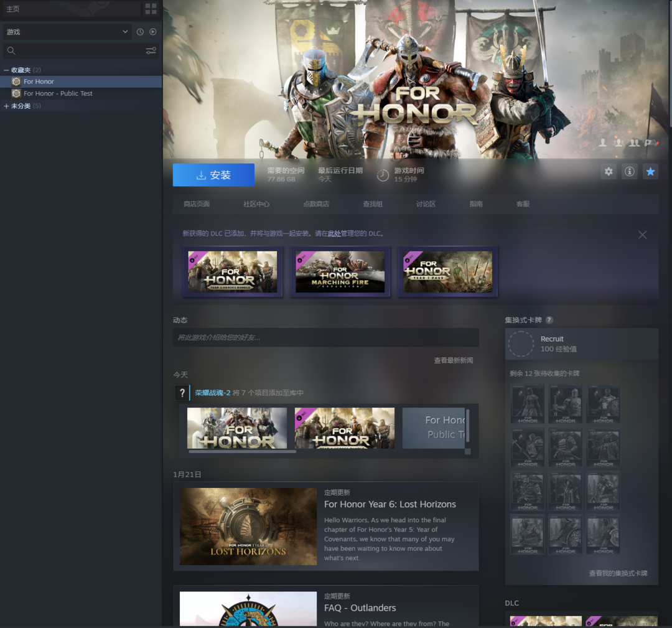
Task: Open advanced filter sliders icon
Action: (151, 50)
